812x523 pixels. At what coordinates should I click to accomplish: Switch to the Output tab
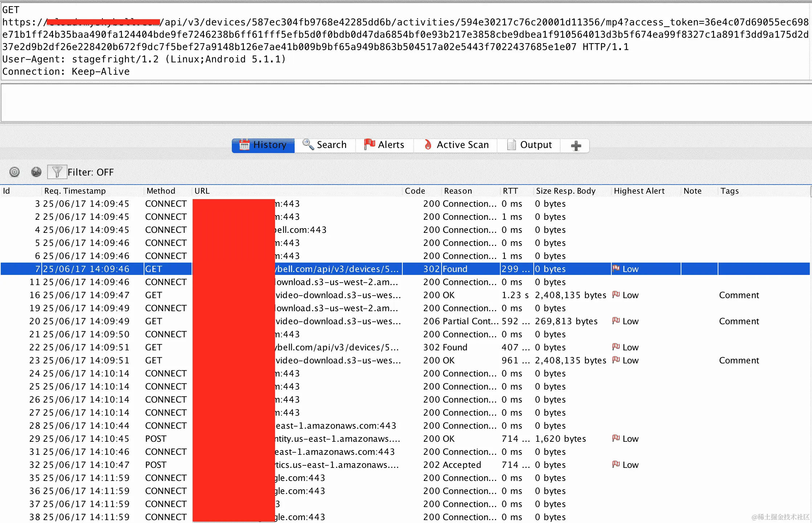(529, 145)
